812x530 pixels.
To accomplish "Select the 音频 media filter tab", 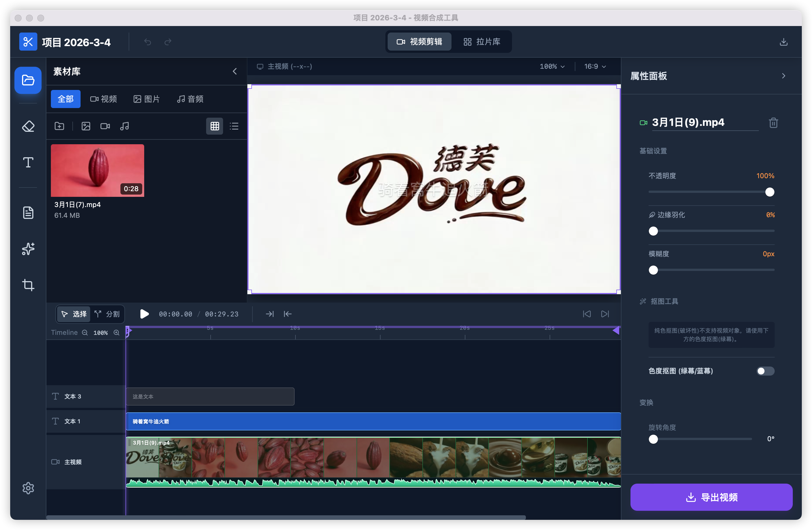I will pos(190,99).
